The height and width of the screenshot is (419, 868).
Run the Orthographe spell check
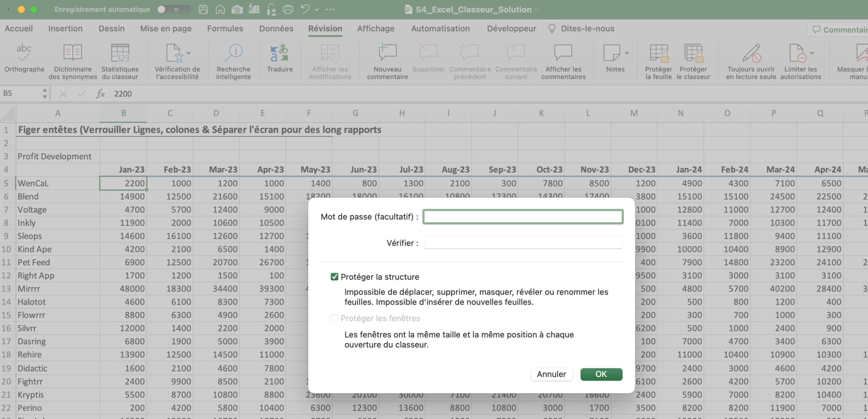(x=24, y=59)
